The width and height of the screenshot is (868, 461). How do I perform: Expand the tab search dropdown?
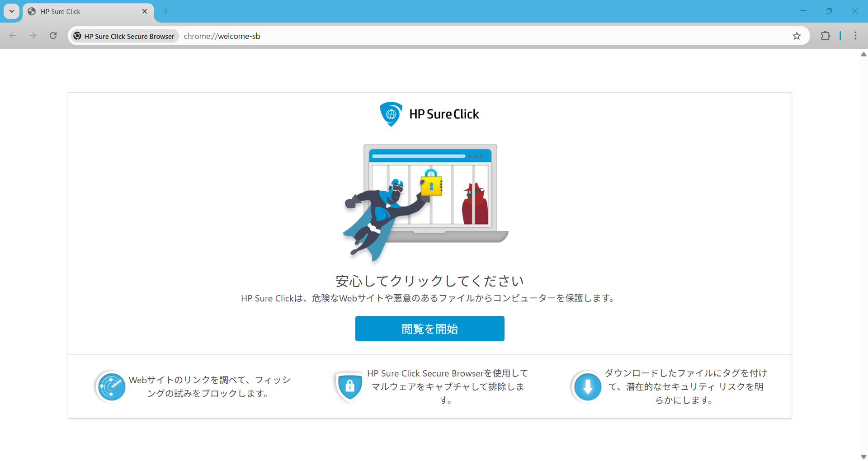click(x=12, y=11)
